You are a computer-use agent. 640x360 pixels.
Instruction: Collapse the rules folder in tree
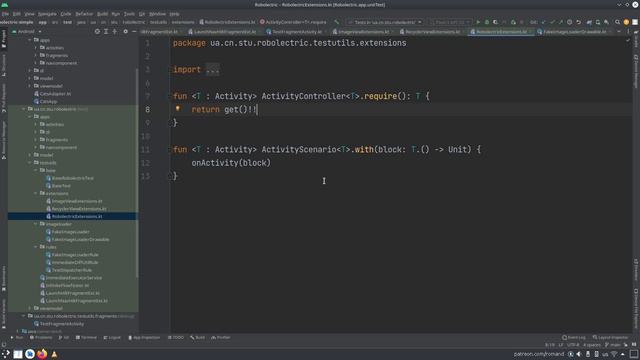tap(36, 247)
